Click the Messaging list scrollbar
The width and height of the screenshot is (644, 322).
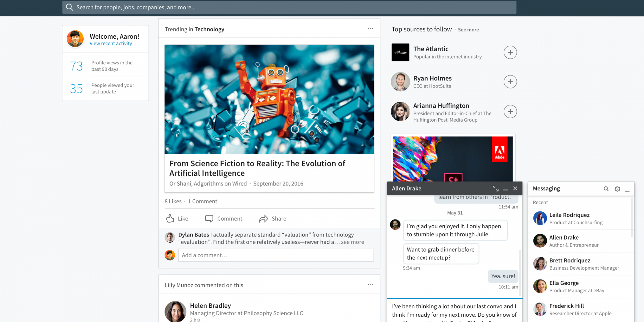point(632,217)
